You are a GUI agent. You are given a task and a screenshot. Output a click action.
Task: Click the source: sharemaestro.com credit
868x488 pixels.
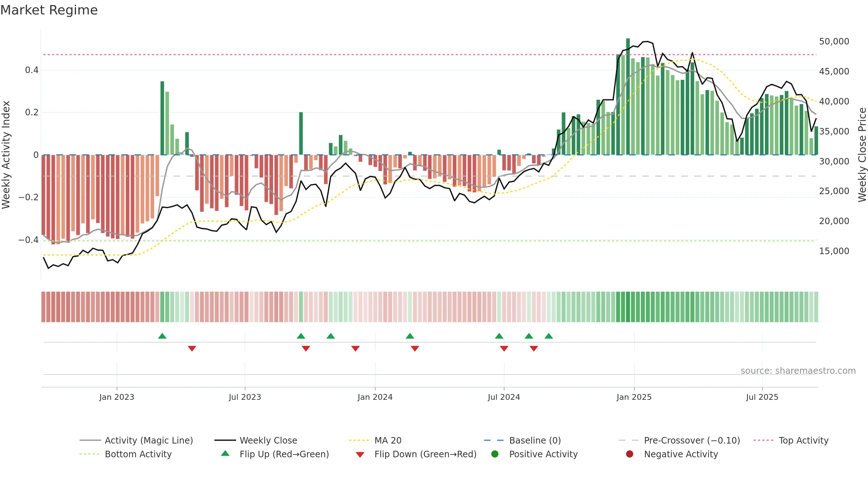click(x=798, y=371)
